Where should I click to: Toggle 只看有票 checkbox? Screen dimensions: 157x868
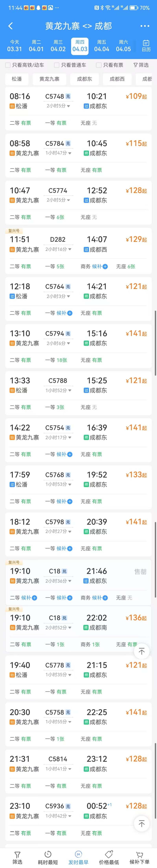click(99, 65)
